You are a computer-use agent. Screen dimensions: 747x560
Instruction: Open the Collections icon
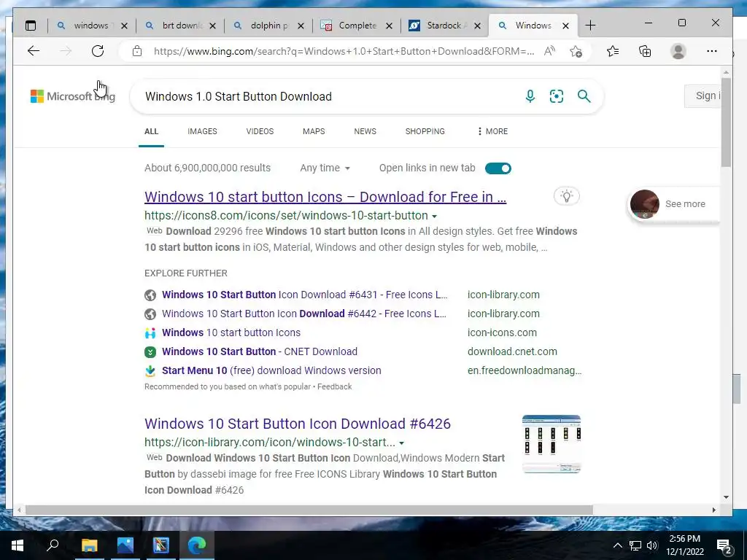pyautogui.click(x=645, y=51)
